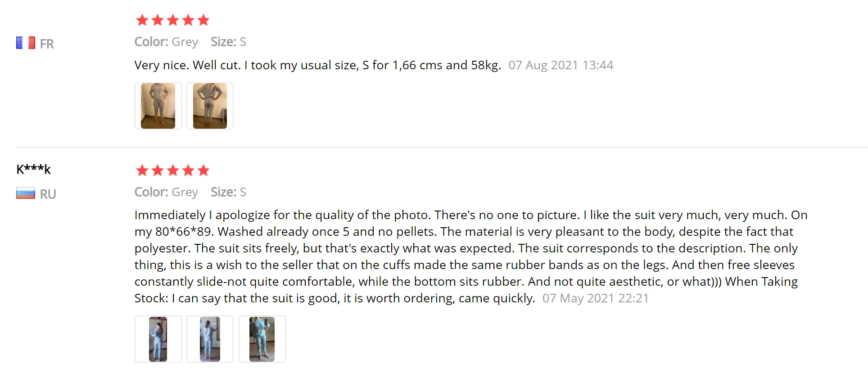Open the first photo in K***k's review
The image size is (868, 373).
(158, 339)
